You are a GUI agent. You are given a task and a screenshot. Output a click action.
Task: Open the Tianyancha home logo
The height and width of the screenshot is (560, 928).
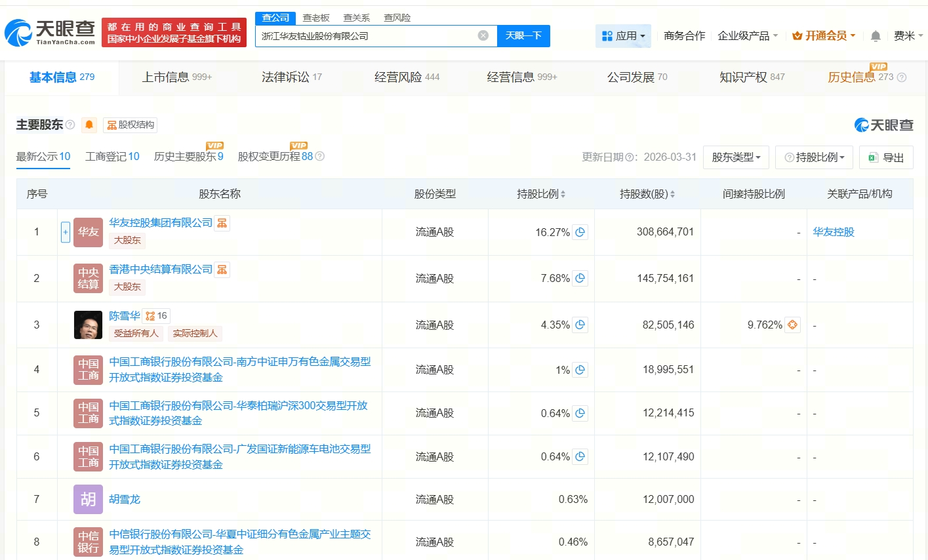[50, 32]
